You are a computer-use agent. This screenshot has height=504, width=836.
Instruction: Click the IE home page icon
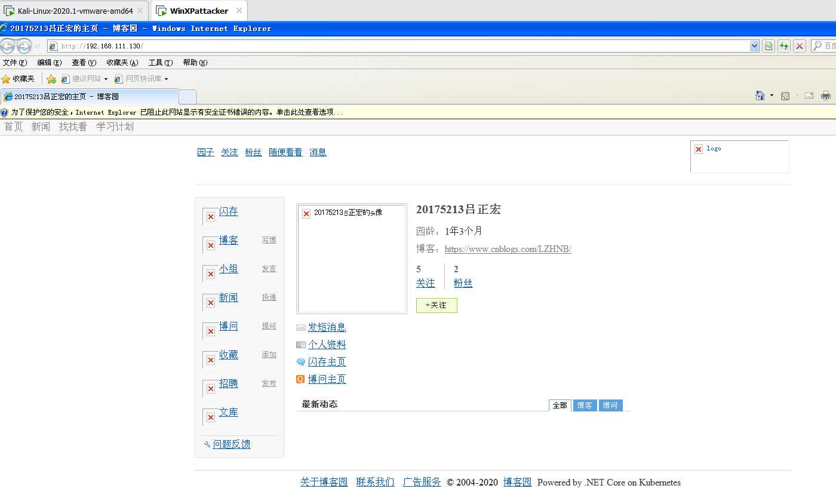tap(760, 96)
